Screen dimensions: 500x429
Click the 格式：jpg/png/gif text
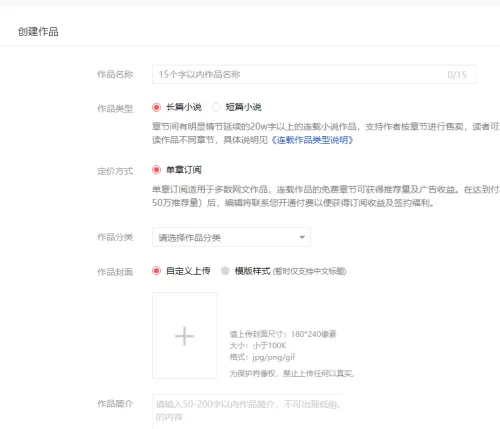(x=262, y=357)
